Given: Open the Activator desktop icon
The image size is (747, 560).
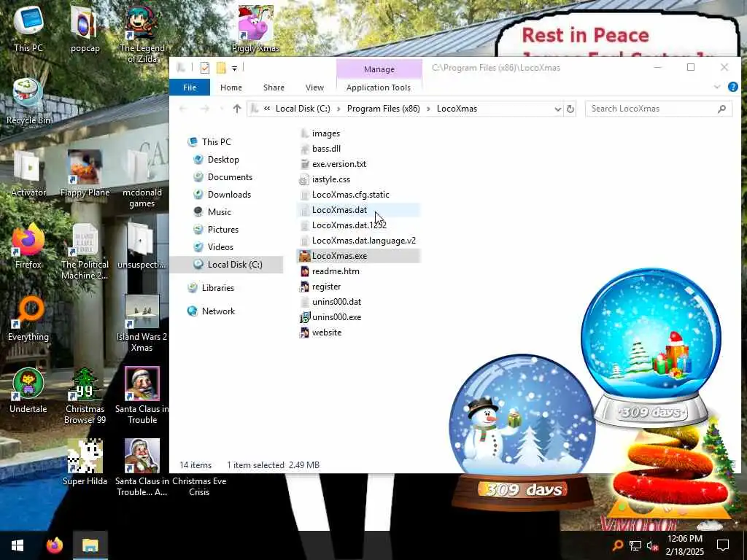Looking at the screenshot, I should (28, 174).
